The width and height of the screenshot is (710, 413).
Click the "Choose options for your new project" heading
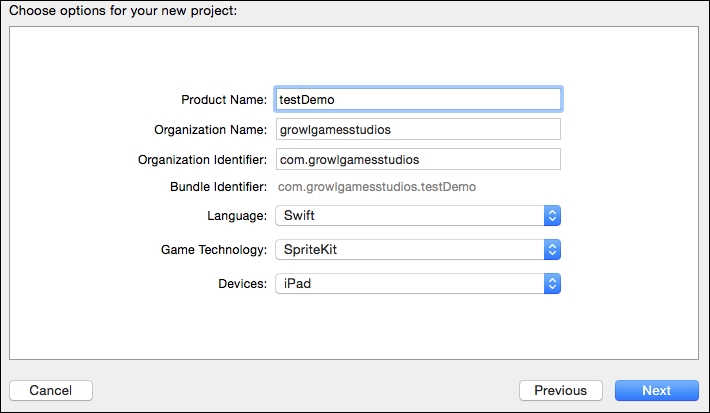pyautogui.click(x=123, y=10)
